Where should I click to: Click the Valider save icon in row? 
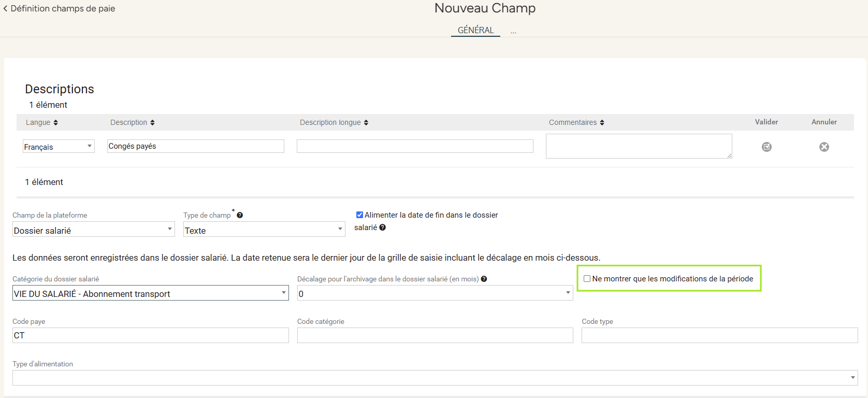pos(766,147)
